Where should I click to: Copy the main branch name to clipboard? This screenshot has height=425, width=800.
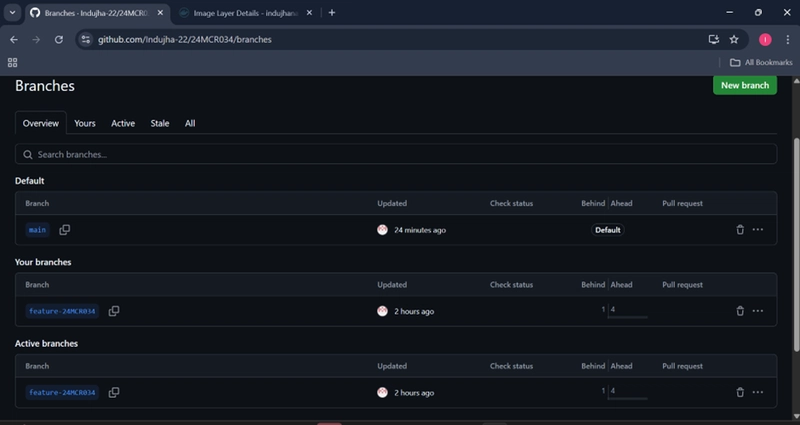pos(64,230)
